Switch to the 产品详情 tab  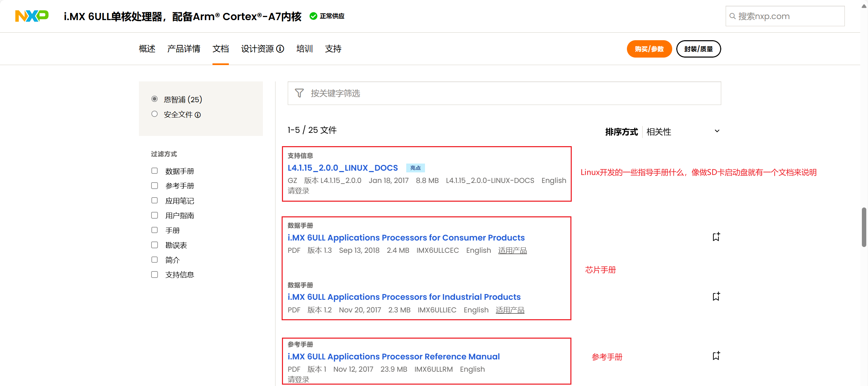tap(184, 49)
